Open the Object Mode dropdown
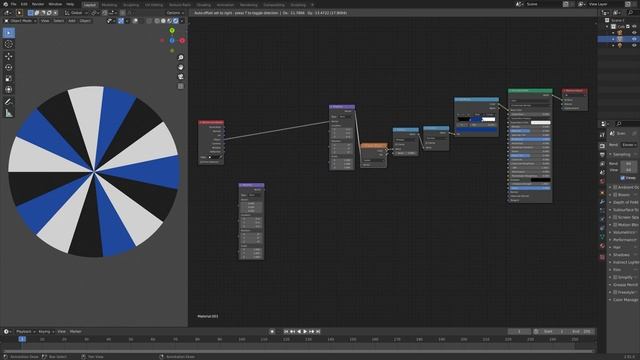Screen dimensions: 640x360 point(20,21)
